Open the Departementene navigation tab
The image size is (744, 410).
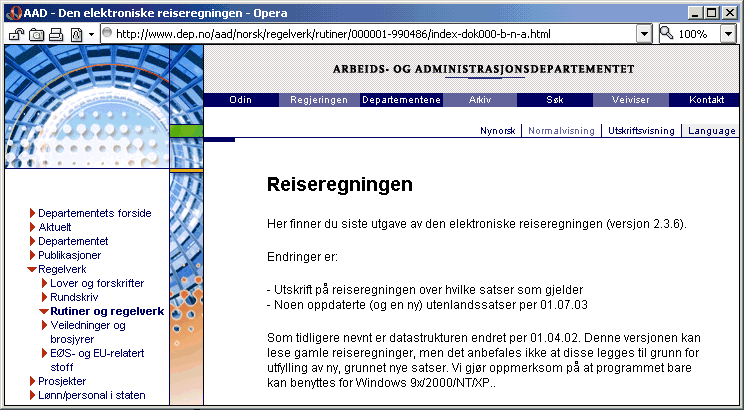(401, 100)
